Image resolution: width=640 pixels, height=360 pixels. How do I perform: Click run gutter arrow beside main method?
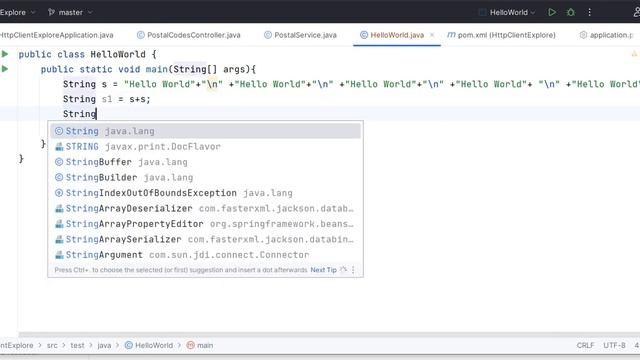click(x=5, y=69)
